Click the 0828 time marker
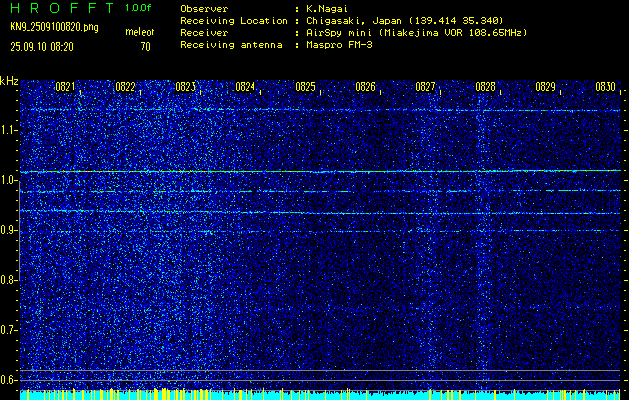 click(485, 87)
